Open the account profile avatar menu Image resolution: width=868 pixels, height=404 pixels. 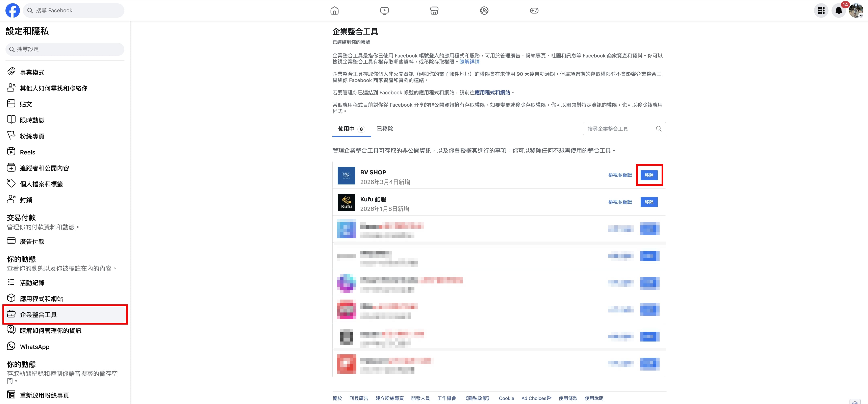(856, 10)
